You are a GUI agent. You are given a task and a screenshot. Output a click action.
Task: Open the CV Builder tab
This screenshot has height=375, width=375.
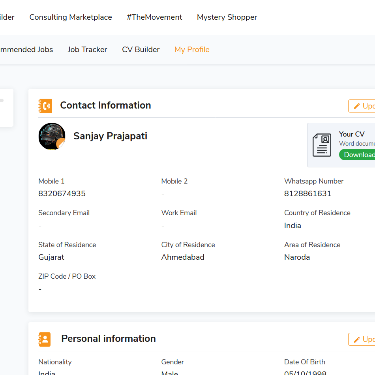141,49
